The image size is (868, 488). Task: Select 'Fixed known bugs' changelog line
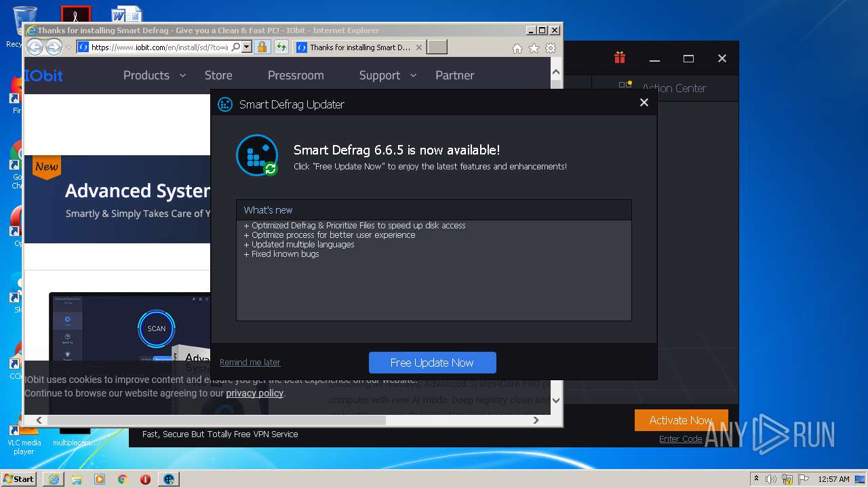pos(281,254)
